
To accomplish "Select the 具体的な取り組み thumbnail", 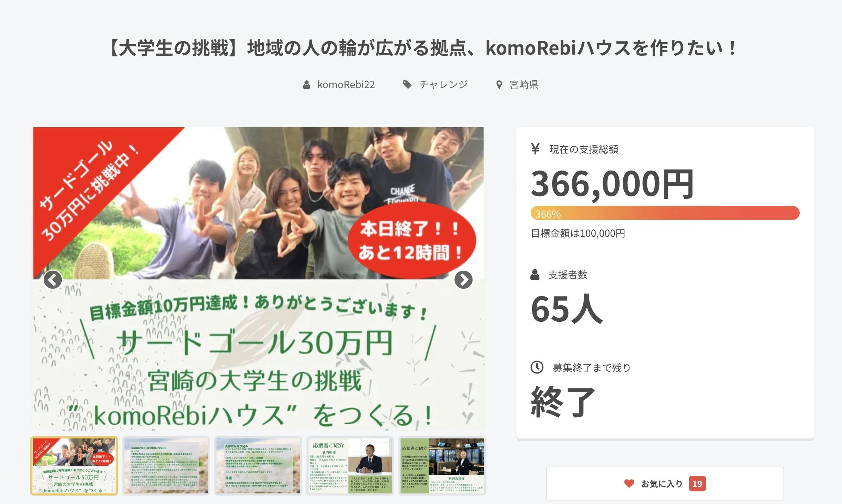I will (x=258, y=466).
